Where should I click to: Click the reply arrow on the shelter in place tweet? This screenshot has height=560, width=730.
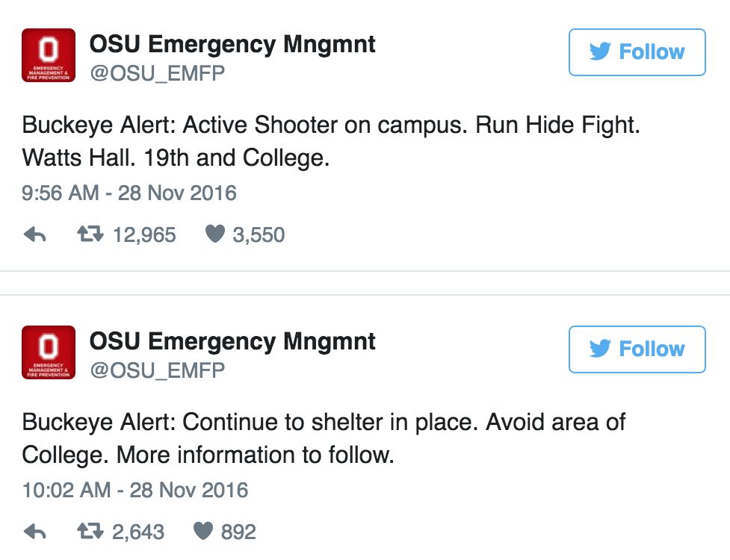tap(33, 531)
